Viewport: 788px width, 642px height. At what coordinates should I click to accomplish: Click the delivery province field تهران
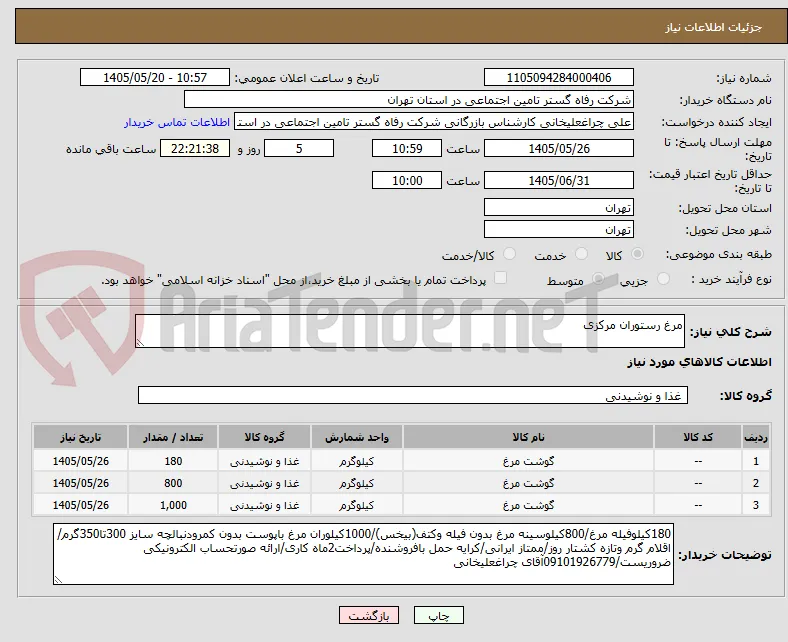558,207
